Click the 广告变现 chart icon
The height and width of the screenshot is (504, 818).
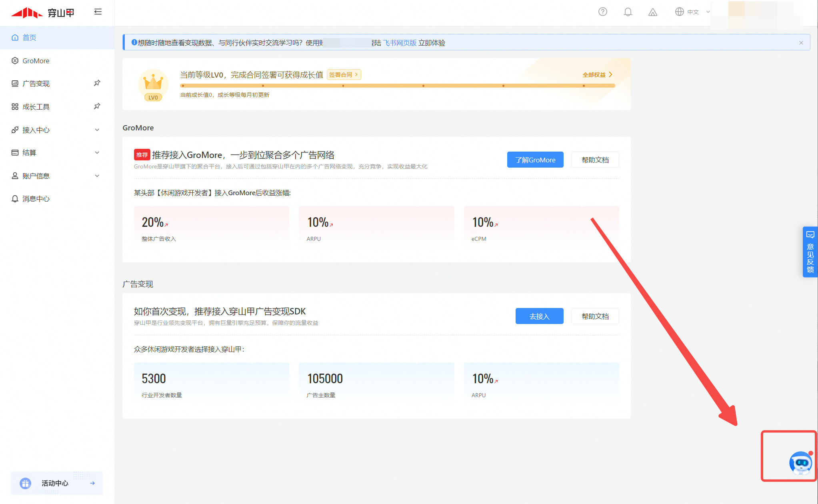(x=15, y=84)
